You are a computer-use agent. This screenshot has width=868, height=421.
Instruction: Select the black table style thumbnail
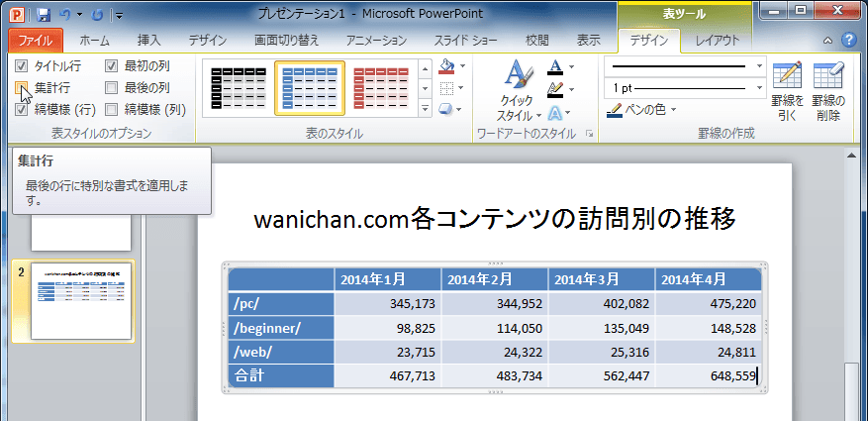click(x=239, y=88)
